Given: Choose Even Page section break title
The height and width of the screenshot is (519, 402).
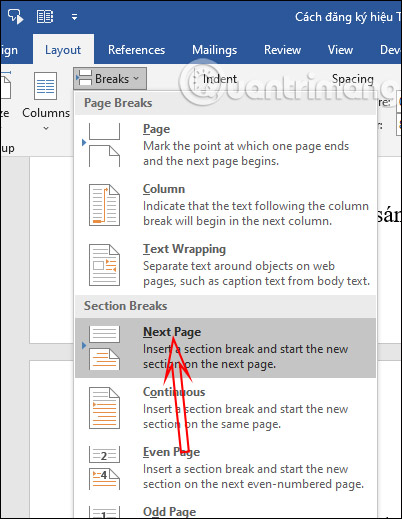Looking at the screenshot, I should [171, 452].
